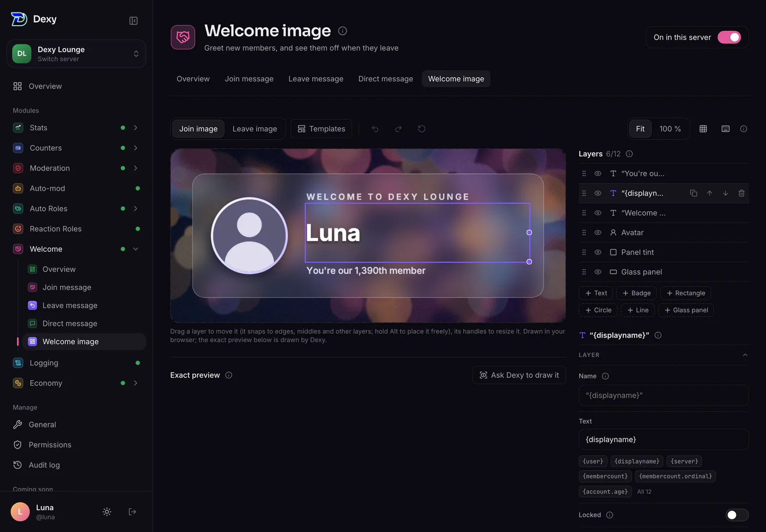Enable the Locked toggle
This screenshot has width=766, height=532.
pyautogui.click(x=737, y=515)
